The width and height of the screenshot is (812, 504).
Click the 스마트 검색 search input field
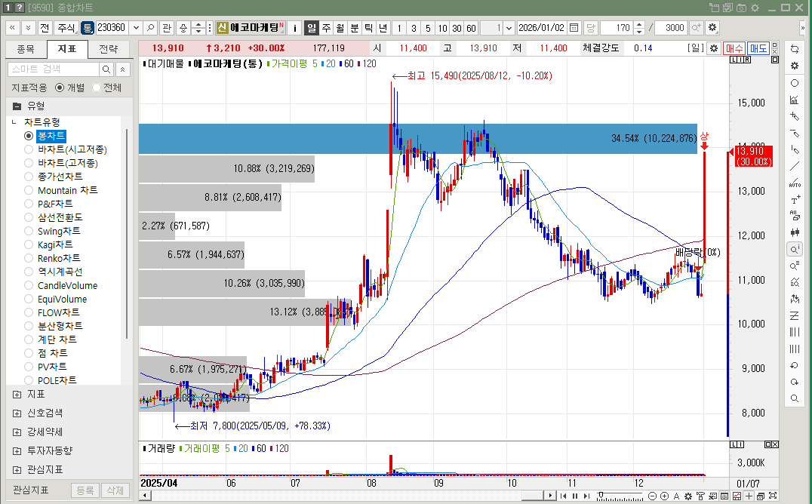click(54, 69)
